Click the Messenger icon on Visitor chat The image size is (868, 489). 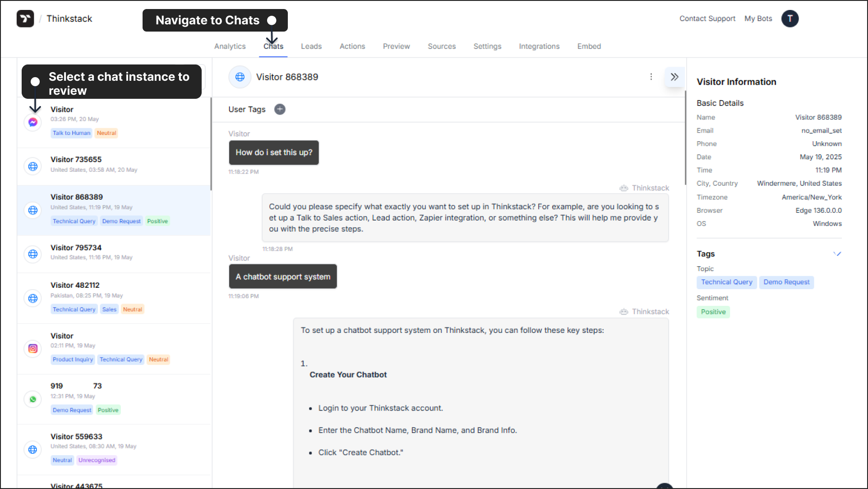click(33, 122)
